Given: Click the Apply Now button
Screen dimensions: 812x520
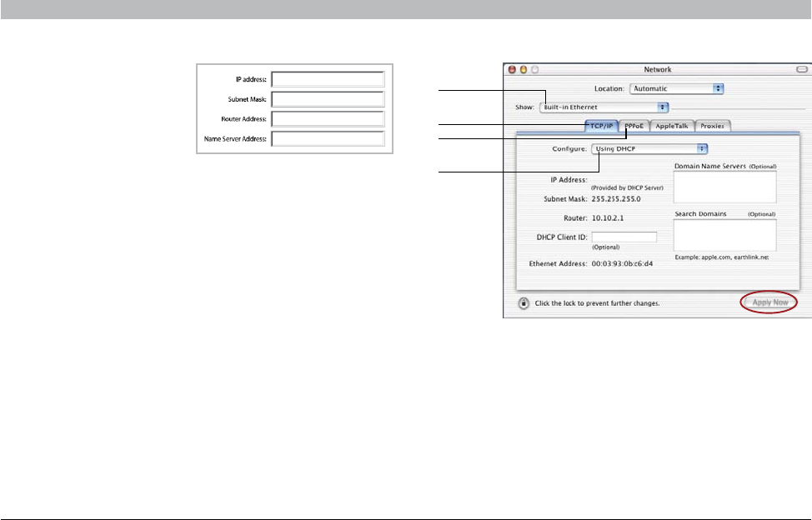Looking at the screenshot, I should [x=769, y=302].
